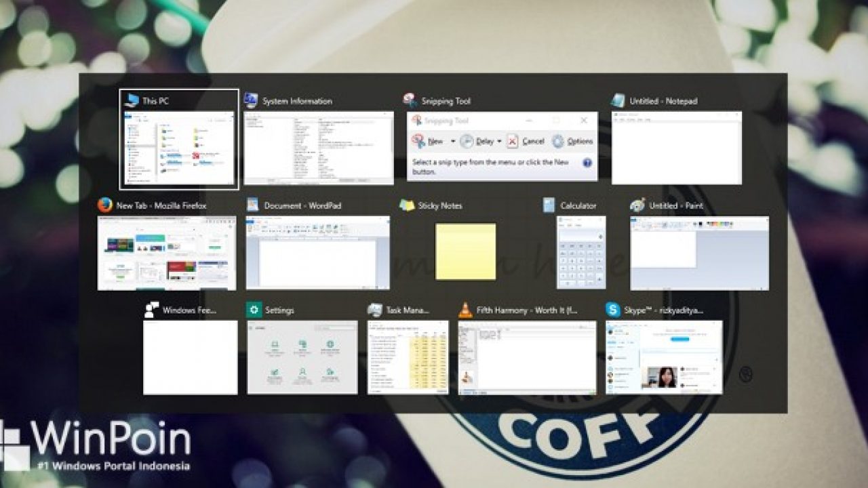Open the Skype window thumbnail
The image size is (868, 488).
click(x=665, y=357)
